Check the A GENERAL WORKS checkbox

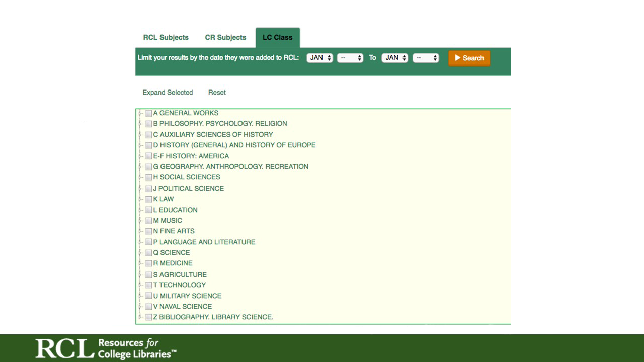148,113
